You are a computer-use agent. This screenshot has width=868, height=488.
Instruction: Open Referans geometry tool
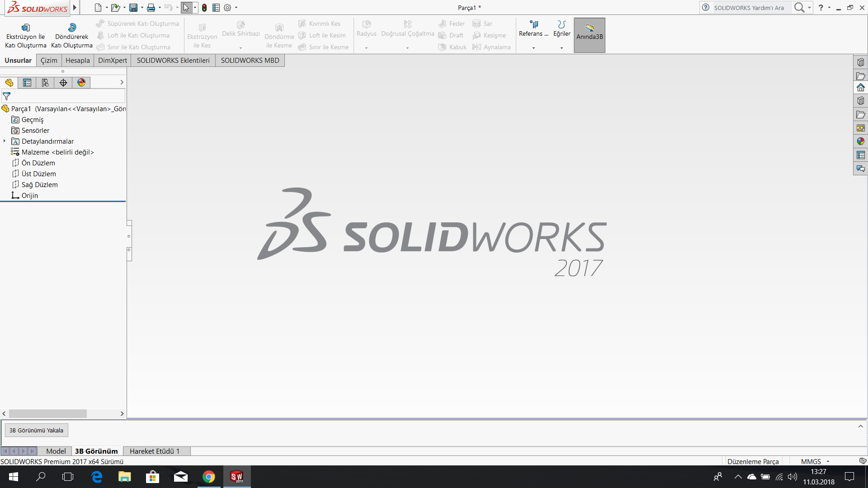[x=533, y=29]
